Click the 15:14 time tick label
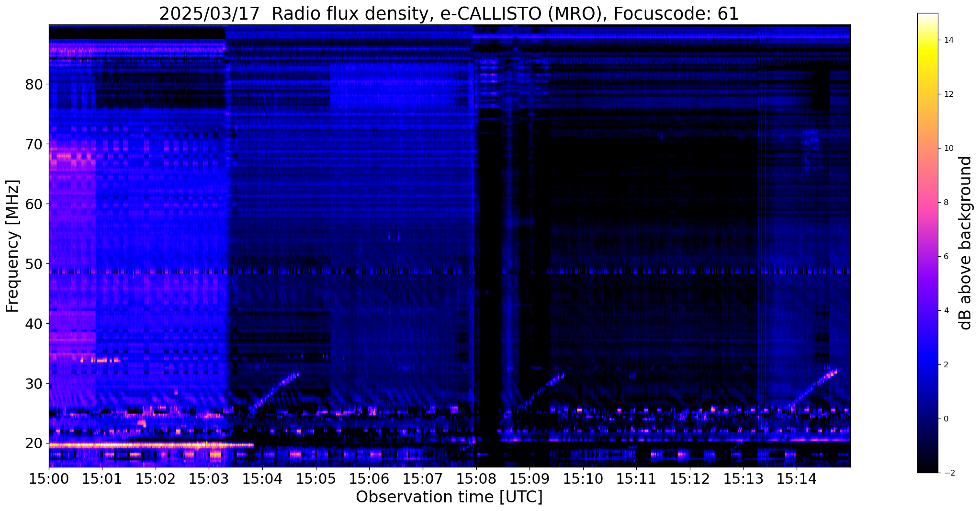Screen dimensions: 980x511 (797, 478)
